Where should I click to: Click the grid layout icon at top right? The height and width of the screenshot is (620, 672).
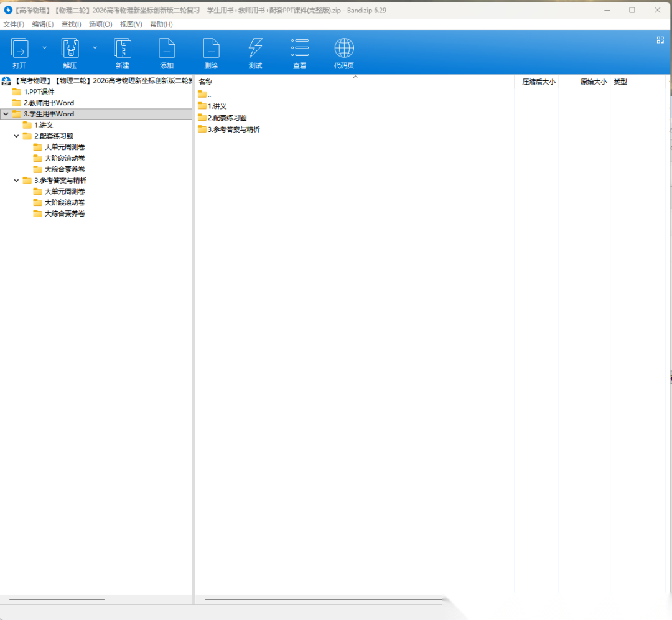pyautogui.click(x=660, y=40)
